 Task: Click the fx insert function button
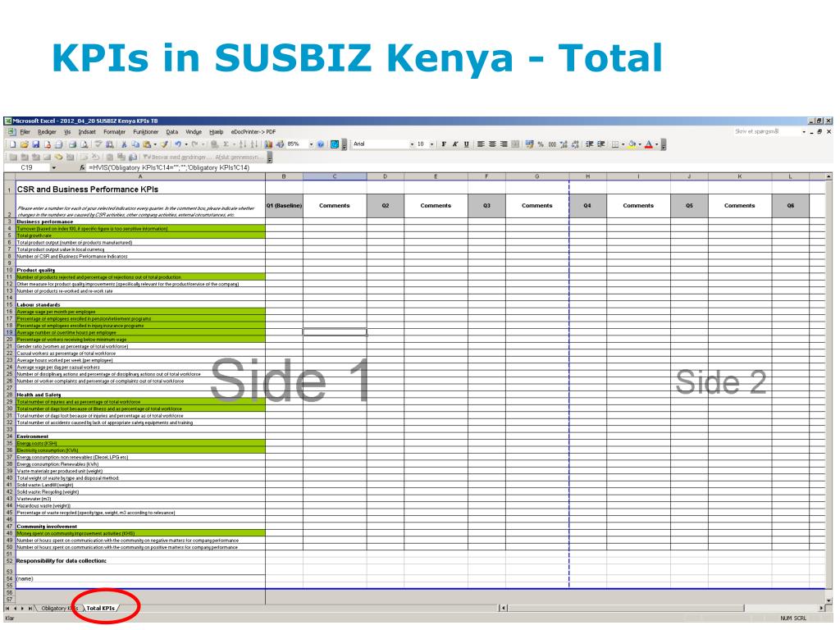tap(83, 167)
